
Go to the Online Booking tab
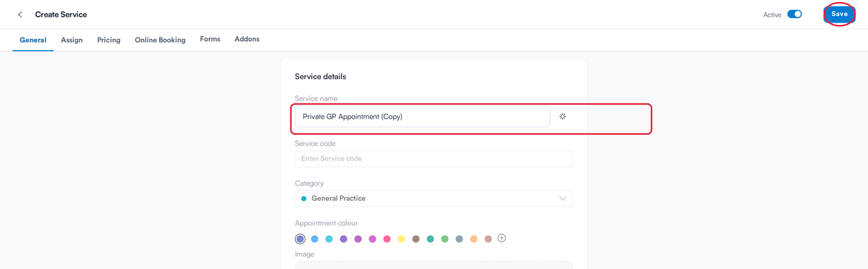point(160,40)
